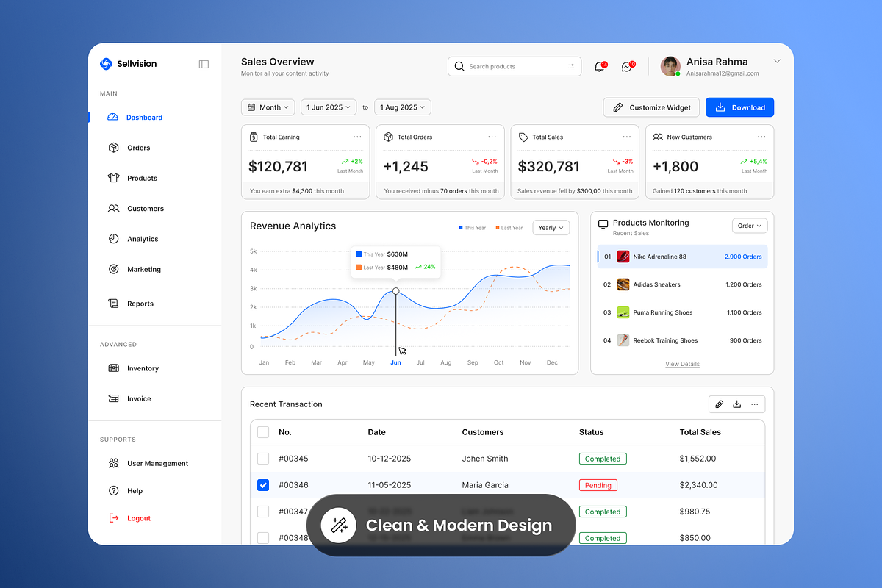
Task: Open the Yearly chart range dropdown
Action: coord(551,228)
